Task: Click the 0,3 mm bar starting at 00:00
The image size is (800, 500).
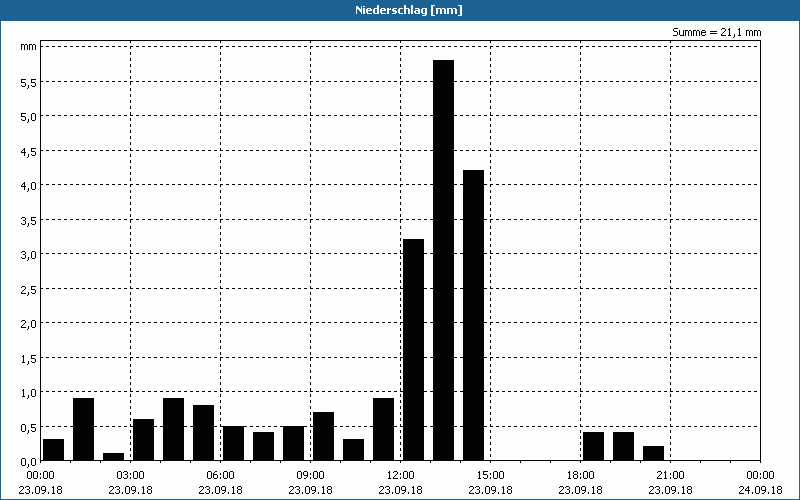Action: tap(54, 449)
